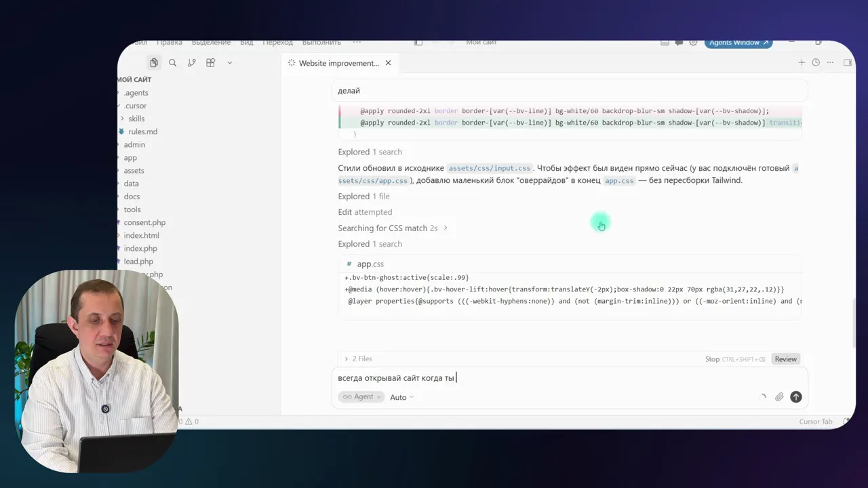Viewport: 868px width, 488px height.
Task: Open the user message 'делай'
Action: (x=570, y=91)
